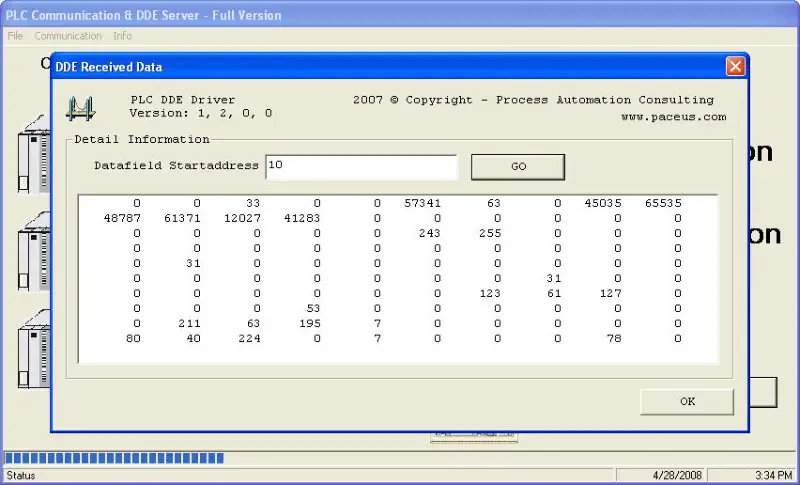Click the blue progress bar at bottom
This screenshot has height=485, width=800.
click(x=115, y=459)
